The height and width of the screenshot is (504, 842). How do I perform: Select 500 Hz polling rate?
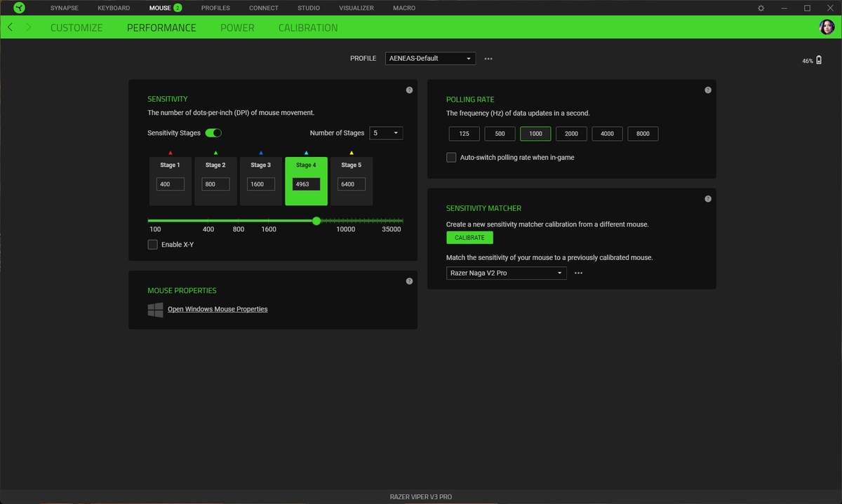[500, 134]
